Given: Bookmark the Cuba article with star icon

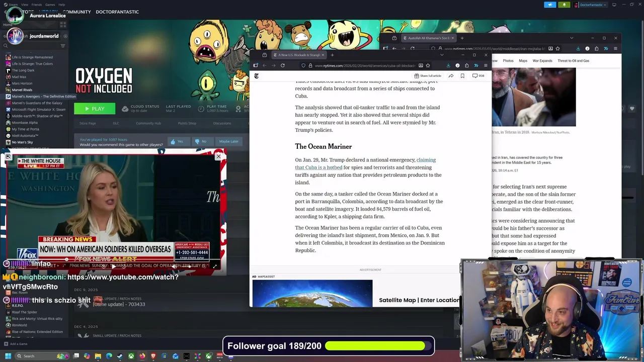Looking at the screenshot, I should point(428,65).
